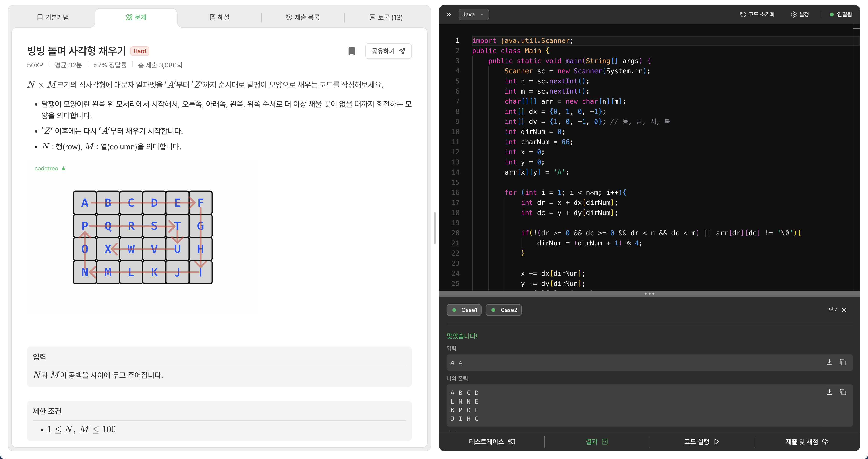Open the Java language dropdown
Image resolution: width=868 pixels, height=459 pixels.
pos(474,14)
